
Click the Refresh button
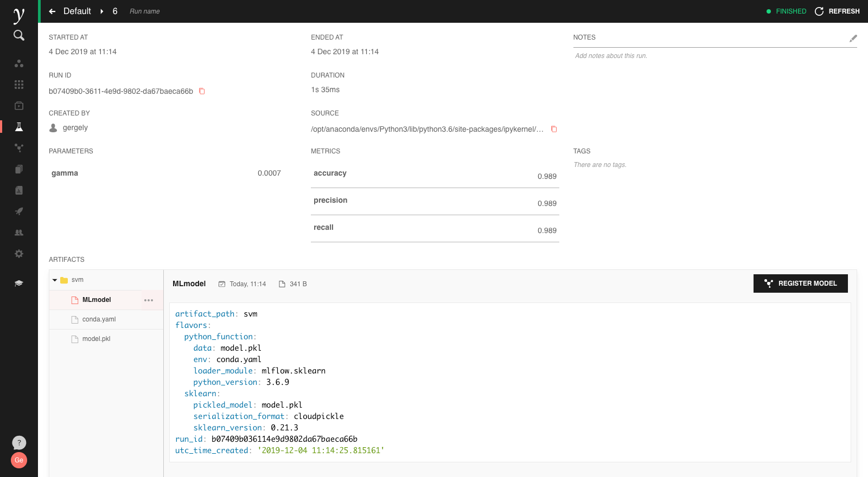tap(837, 11)
